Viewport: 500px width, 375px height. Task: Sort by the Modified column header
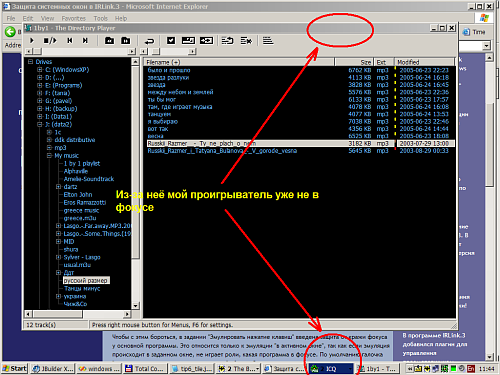[x=425, y=62]
